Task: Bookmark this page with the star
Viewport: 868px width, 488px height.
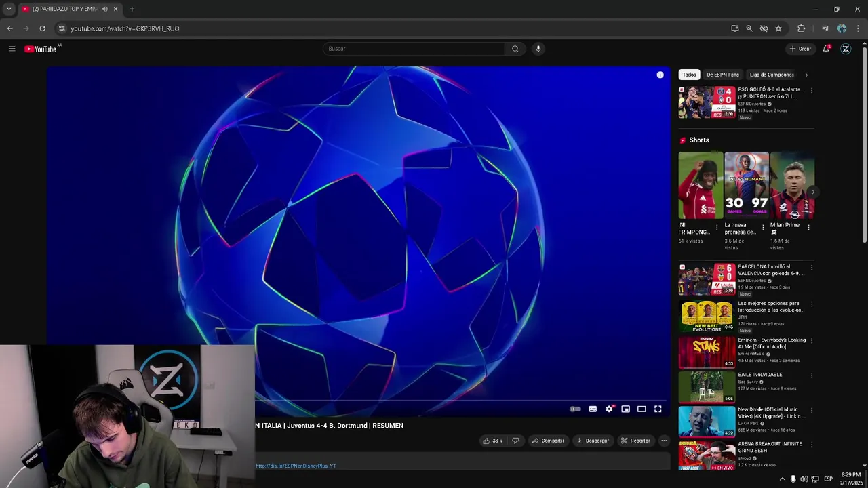Action: tap(778, 28)
